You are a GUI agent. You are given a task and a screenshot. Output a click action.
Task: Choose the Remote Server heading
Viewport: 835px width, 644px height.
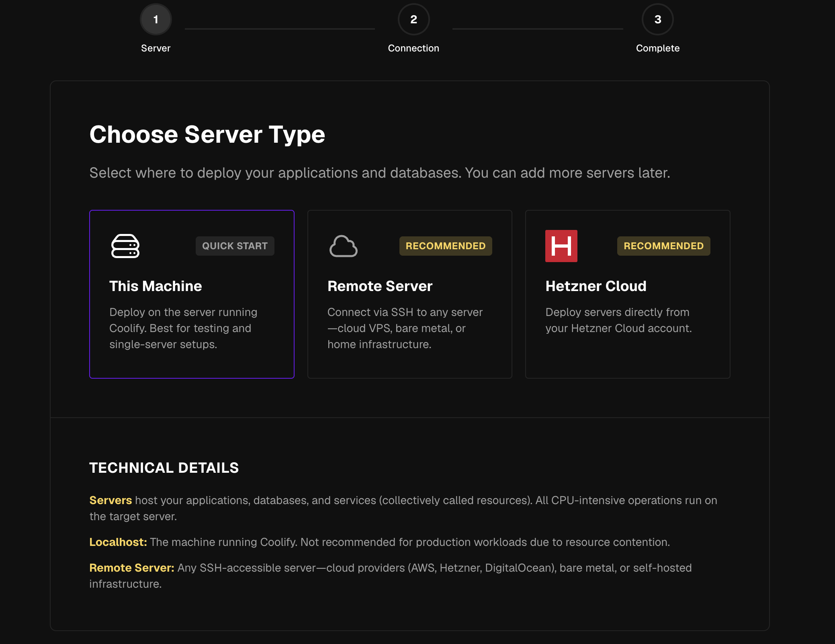pyautogui.click(x=380, y=286)
